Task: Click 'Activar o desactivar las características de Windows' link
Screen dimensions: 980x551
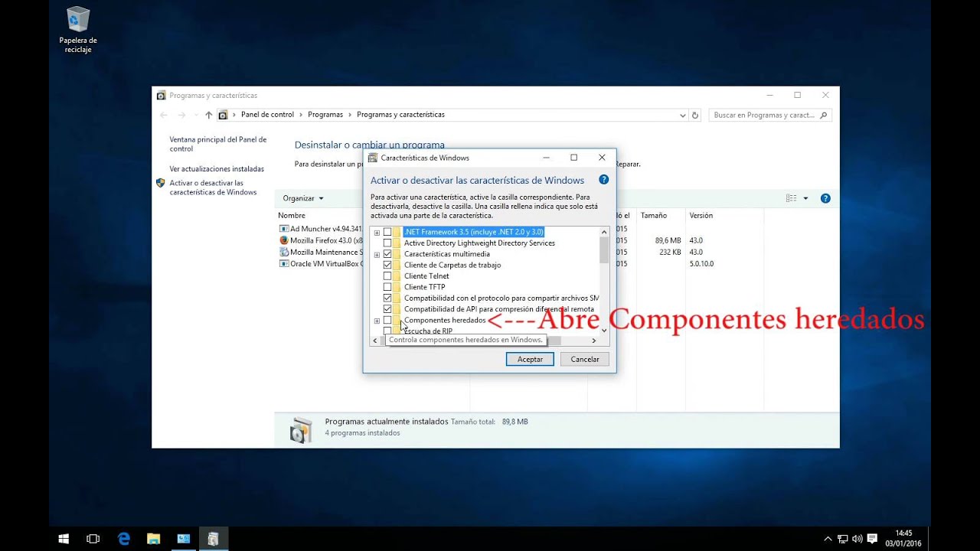Action: pos(213,187)
